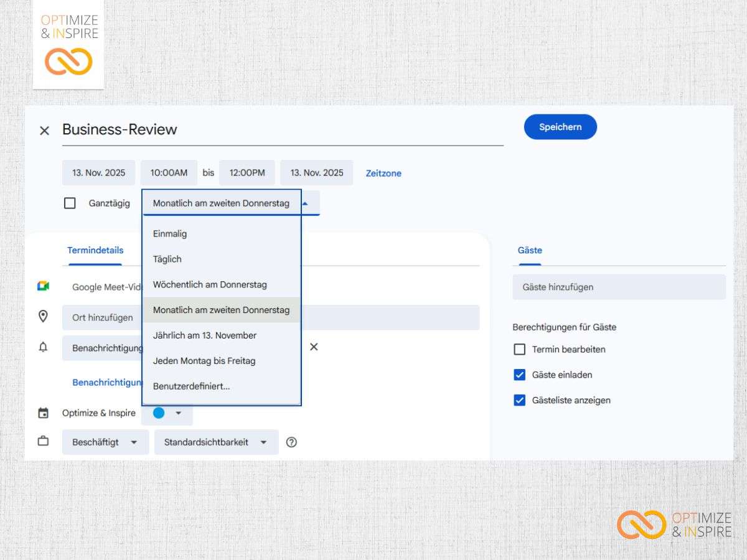Collapse the recurrence dropdown arrow
Screen dimensions: 747x560
[x=305, y=203]
